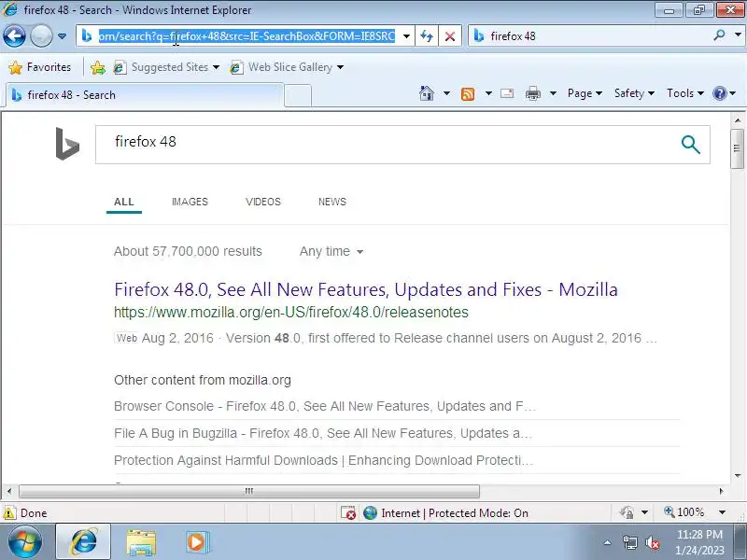This screenshot has height=560, width=747.
Task: Add to Favorites Bar star icon
Action: 98,67
